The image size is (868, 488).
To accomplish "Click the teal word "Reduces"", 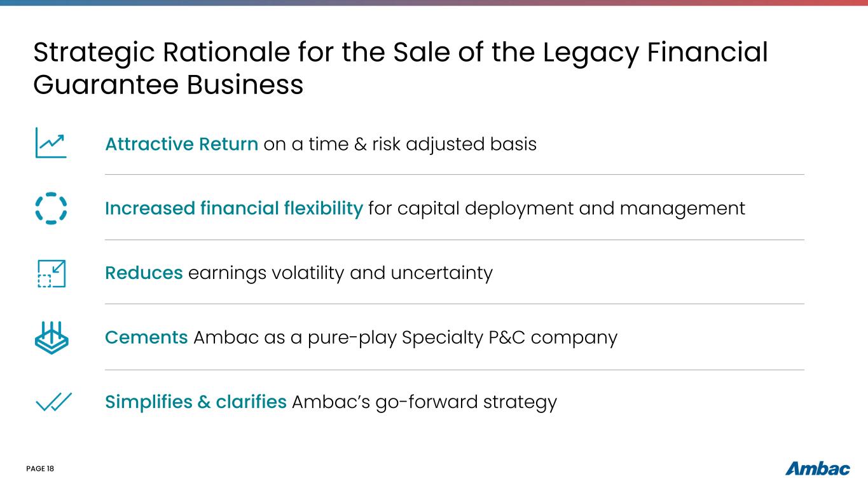I will click(144, 273).
